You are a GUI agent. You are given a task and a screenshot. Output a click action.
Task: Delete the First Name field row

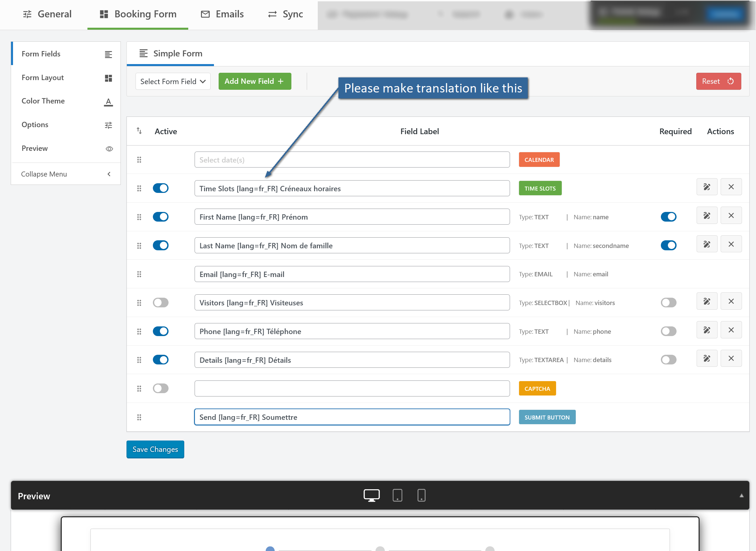(x=731, y=216)
